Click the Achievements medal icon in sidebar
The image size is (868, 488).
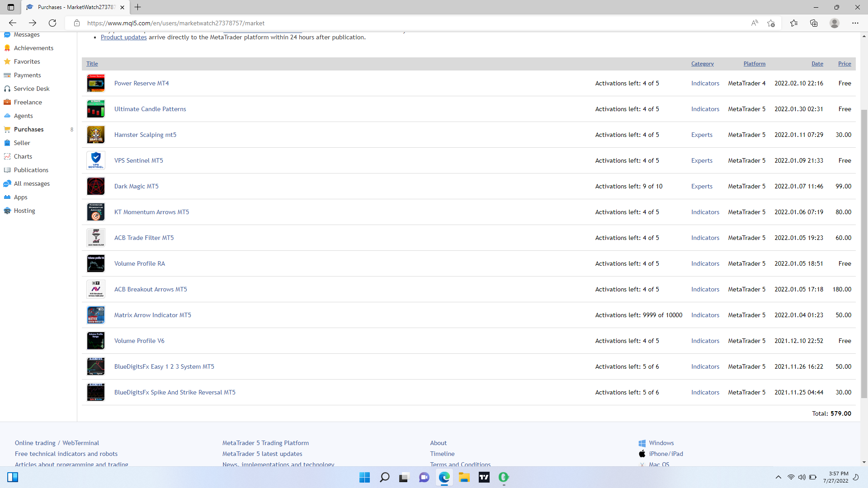tap(7, 48)
